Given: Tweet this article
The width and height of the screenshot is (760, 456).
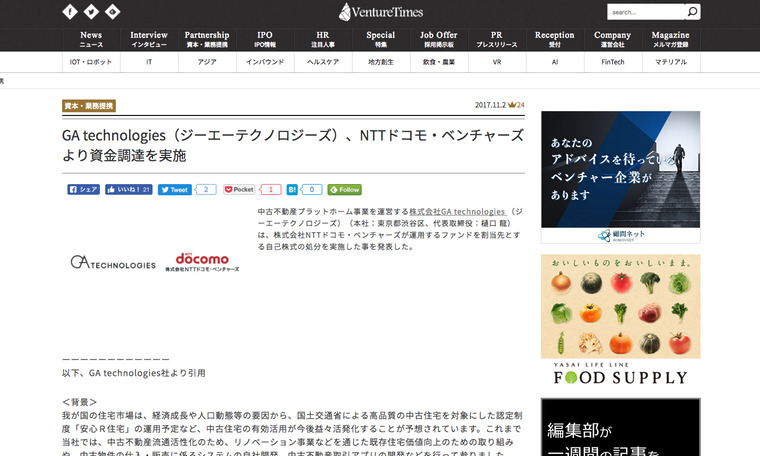Looking at the screenshot, I should coord(175,189).
